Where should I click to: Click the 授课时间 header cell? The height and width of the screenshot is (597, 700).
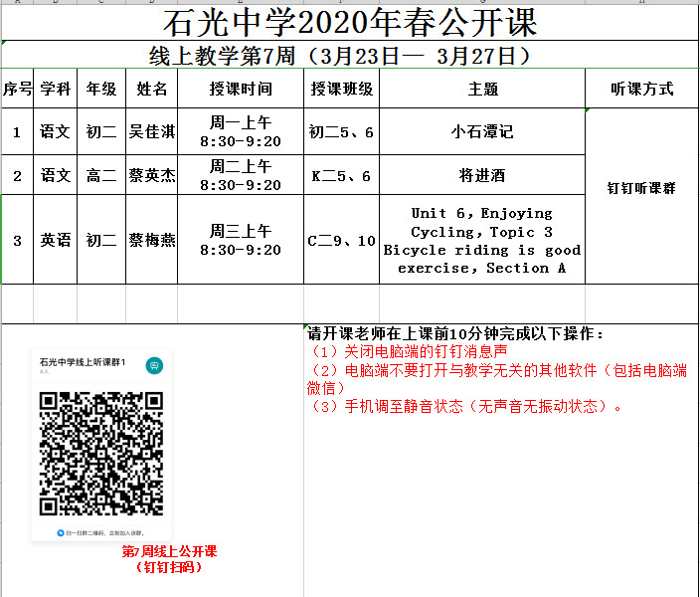(x=241, y=89)
